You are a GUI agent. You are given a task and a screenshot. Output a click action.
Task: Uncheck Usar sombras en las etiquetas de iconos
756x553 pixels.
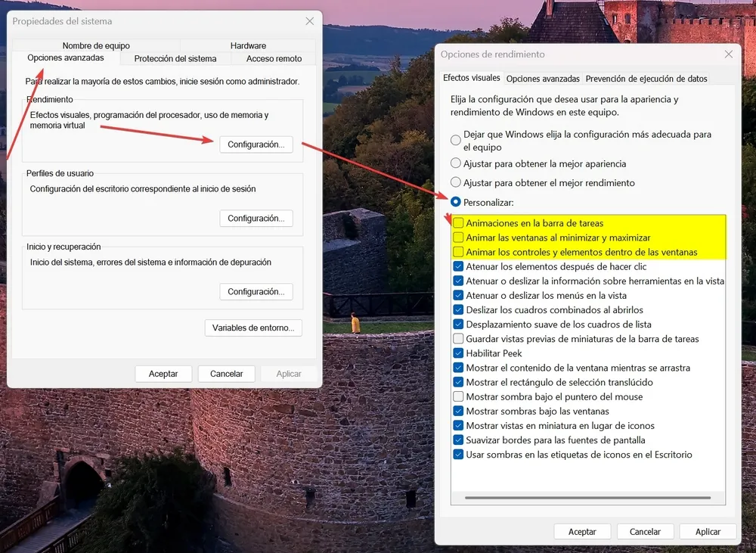point(458,455)
